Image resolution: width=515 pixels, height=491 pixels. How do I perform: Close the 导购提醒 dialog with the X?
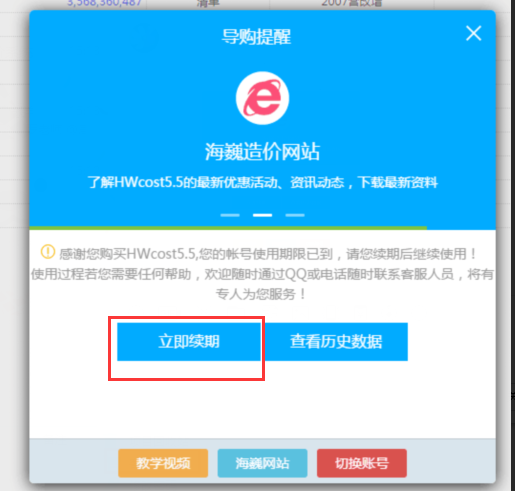coord(473,33)
